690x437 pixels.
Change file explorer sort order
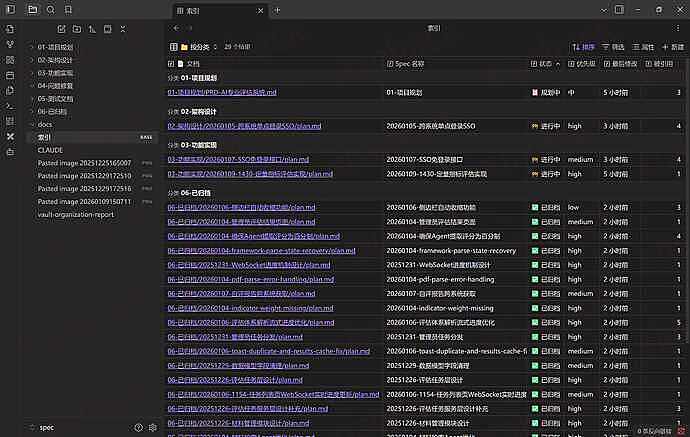(x=94, y=29)
